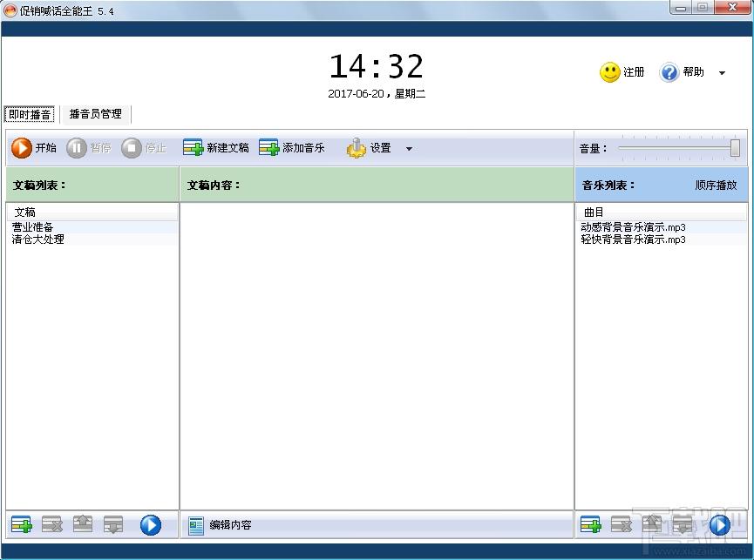
Task: Select the 即时播音 tab
Action: pos(30,114)
